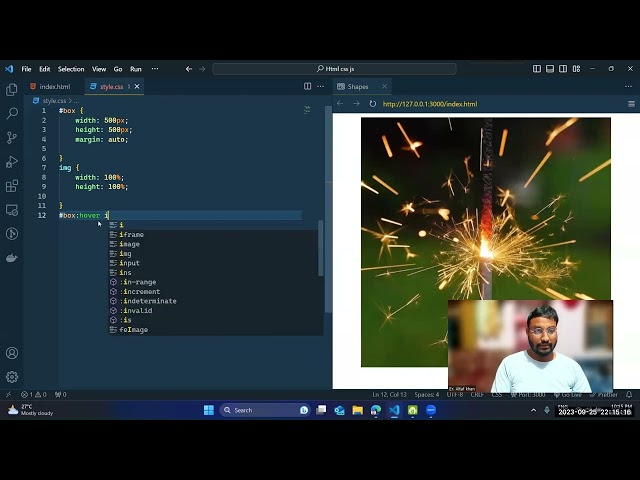Choose the :invalid autocomplete suggestion

click(x=136, y=311)
